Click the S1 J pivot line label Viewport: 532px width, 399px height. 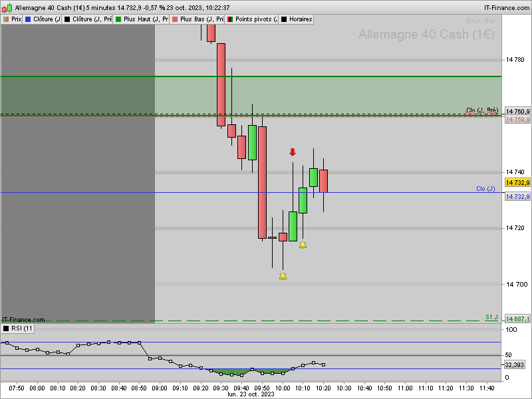pyautogui.click(x=491, y=317)
